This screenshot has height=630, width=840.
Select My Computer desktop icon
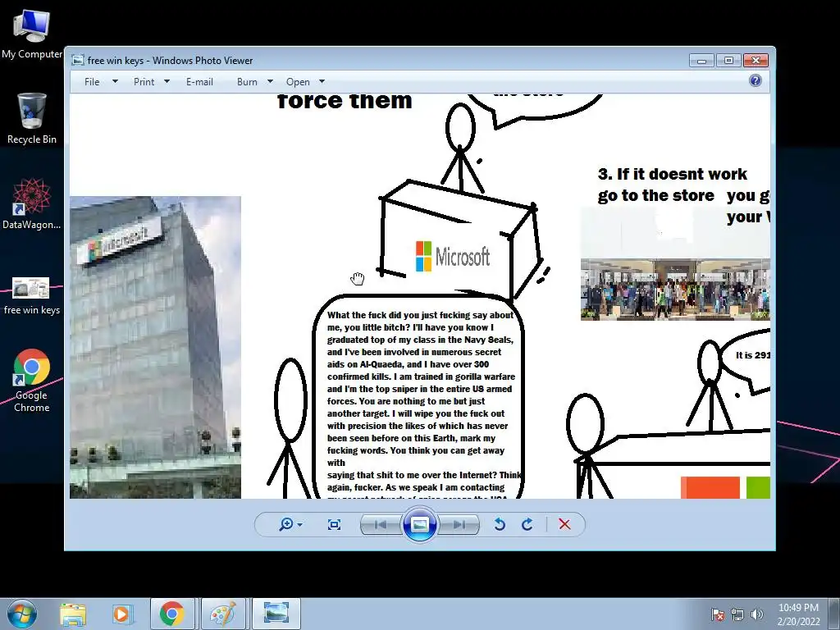32,34
